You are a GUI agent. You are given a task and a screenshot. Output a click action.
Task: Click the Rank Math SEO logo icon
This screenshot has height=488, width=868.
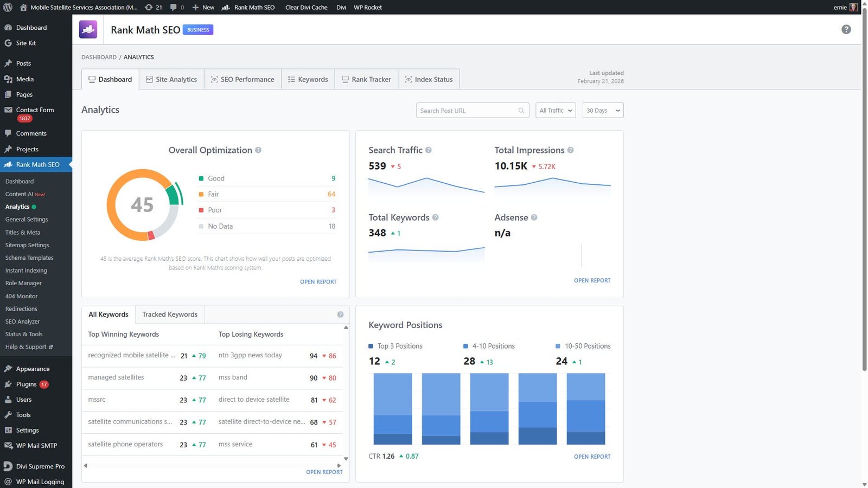[x=88, y=29]
